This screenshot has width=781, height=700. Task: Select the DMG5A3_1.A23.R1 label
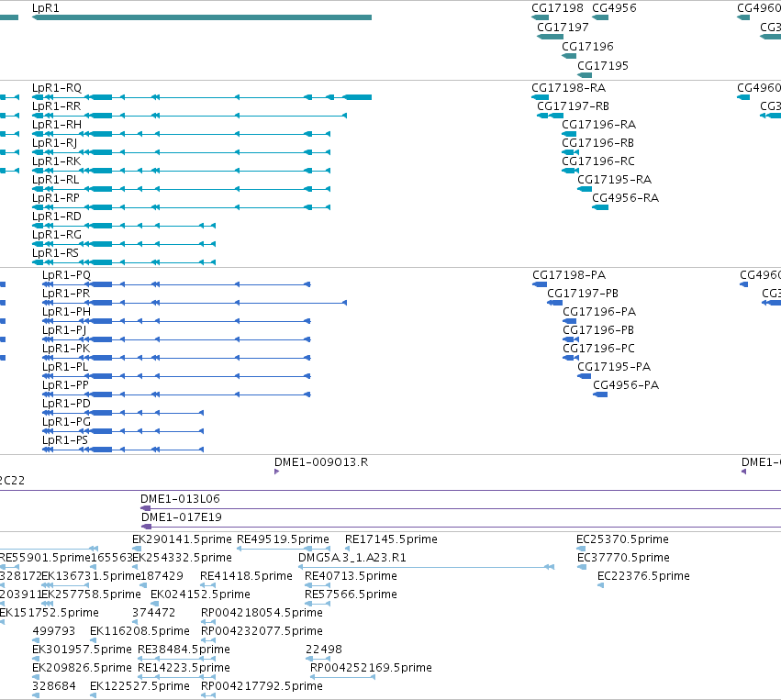[352, 558]
